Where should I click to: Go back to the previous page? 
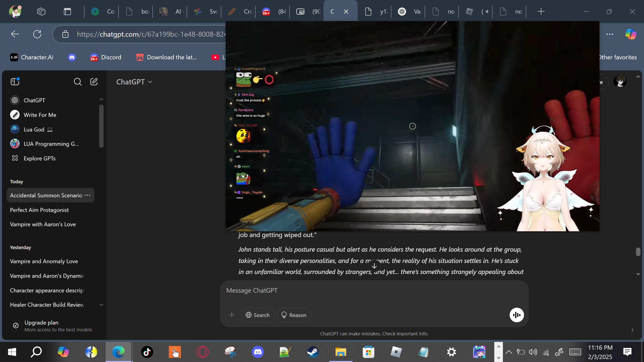click(15, 34)
